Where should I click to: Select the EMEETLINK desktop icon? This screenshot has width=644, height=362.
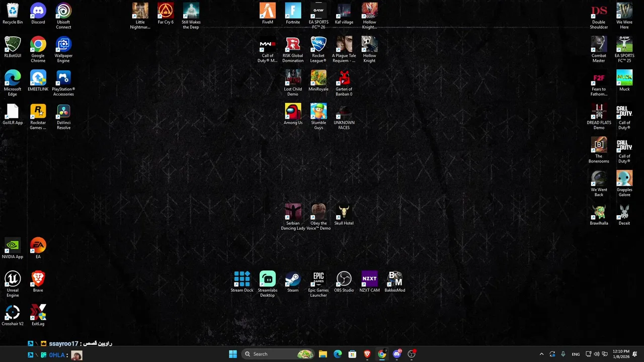(x=38, y=81)
